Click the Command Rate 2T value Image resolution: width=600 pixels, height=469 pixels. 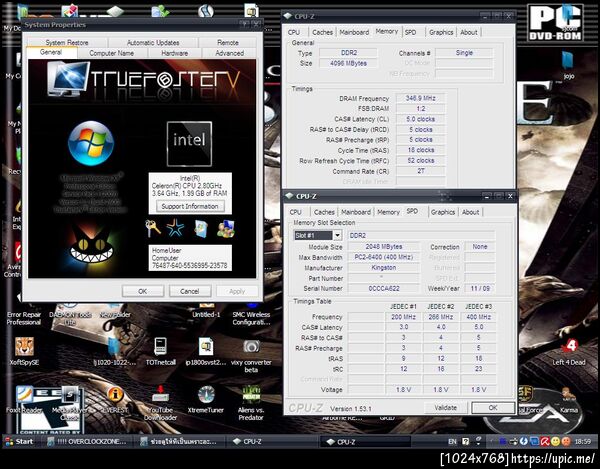coord(421,171)
